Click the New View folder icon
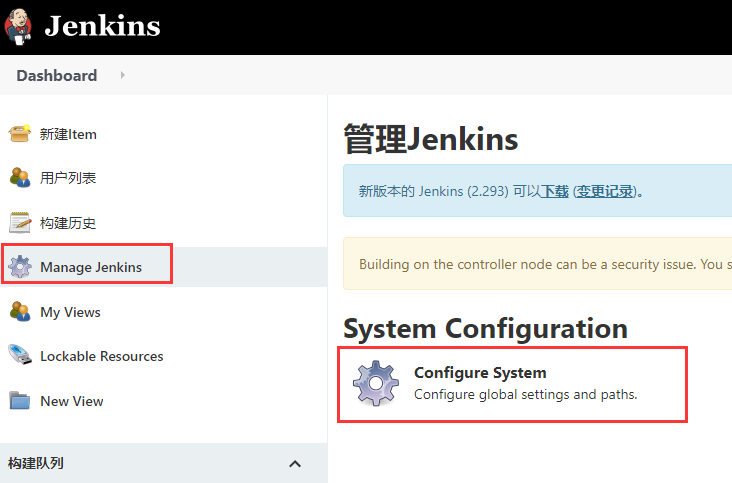 [20, 400]
